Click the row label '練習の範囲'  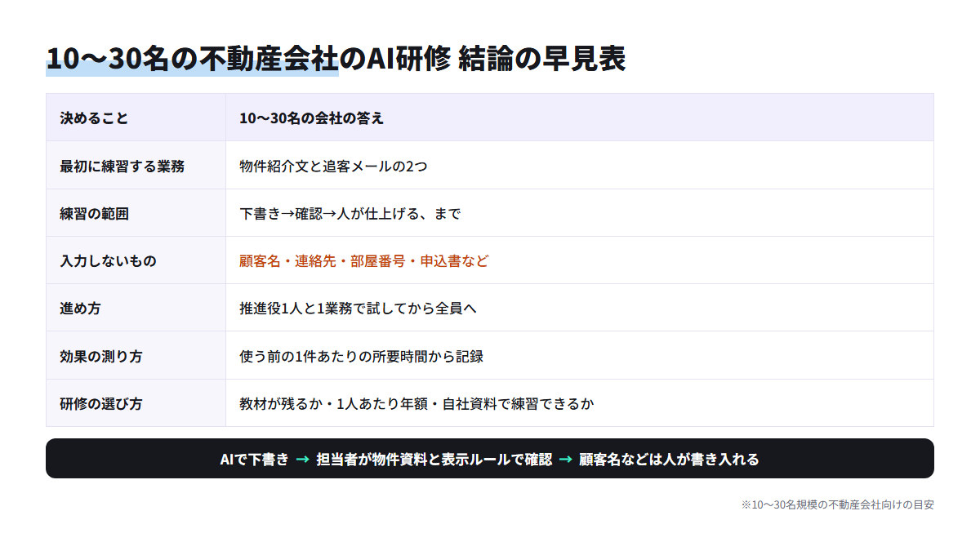(136, 214)
